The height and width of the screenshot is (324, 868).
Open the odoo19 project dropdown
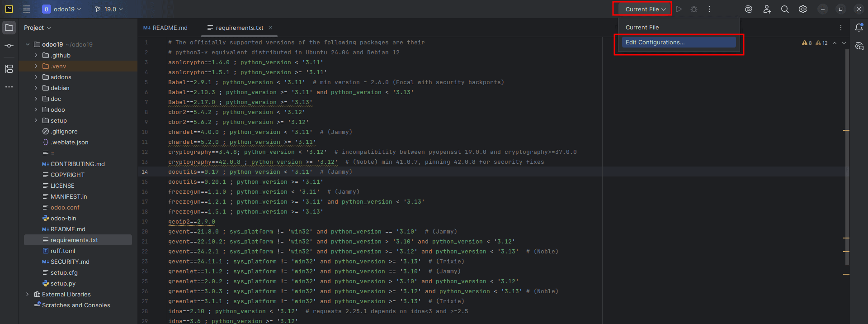[x=62, y=9]
